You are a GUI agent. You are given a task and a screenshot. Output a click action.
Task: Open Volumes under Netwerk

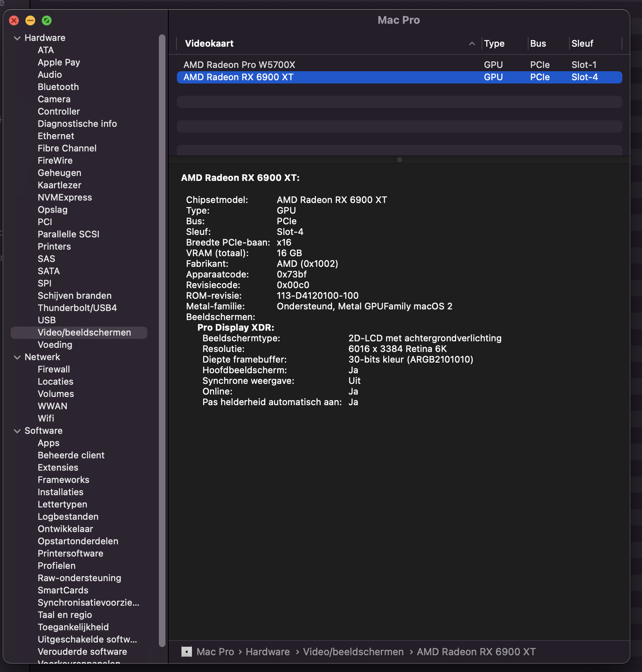tap(56, 394)
